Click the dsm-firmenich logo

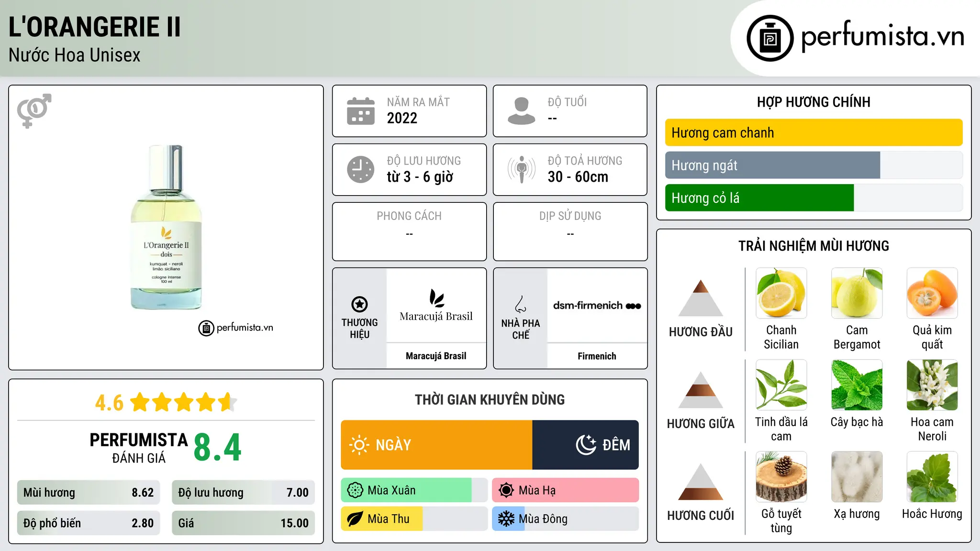pyautogui.click(x=597, y=306)
